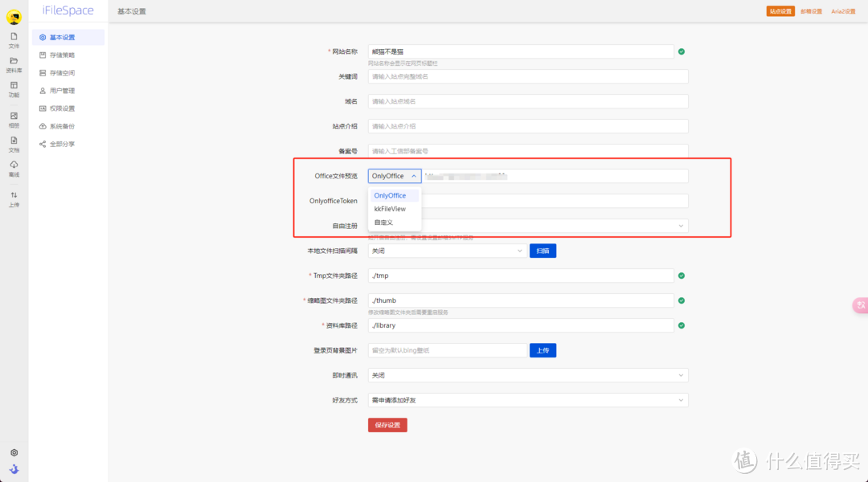Open the 资料库 (Library) sidebar icon
Image resolution: width=868 pixels, height=482 pixels.
14,63
